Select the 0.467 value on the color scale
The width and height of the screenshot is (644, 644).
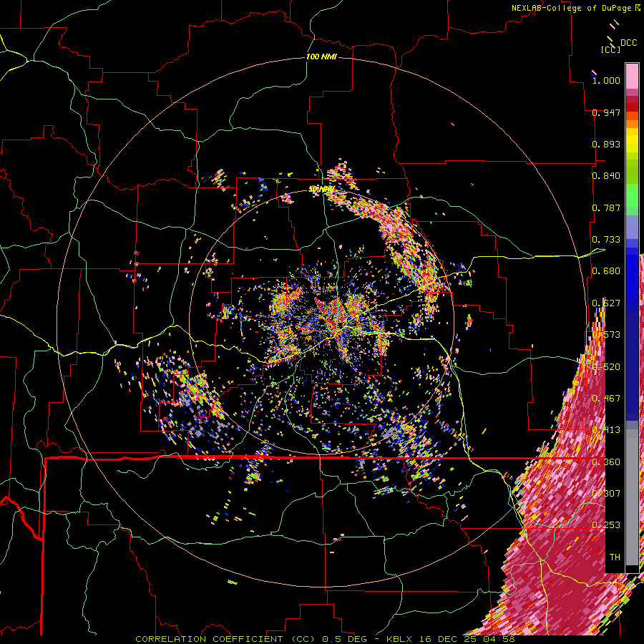[x=606, y=399]
